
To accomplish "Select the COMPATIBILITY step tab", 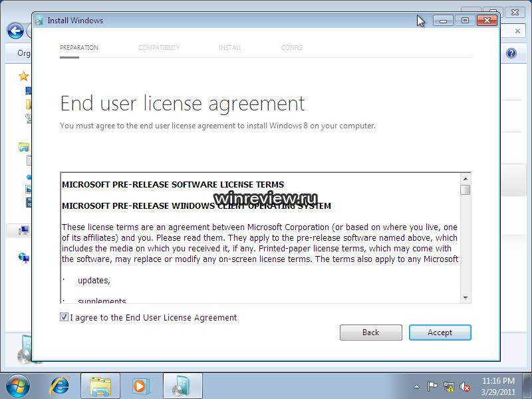I will (159, 48).
